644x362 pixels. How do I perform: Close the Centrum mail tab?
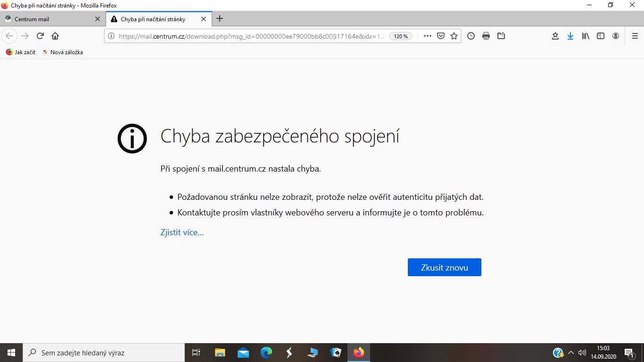click(x=98, y=19)
